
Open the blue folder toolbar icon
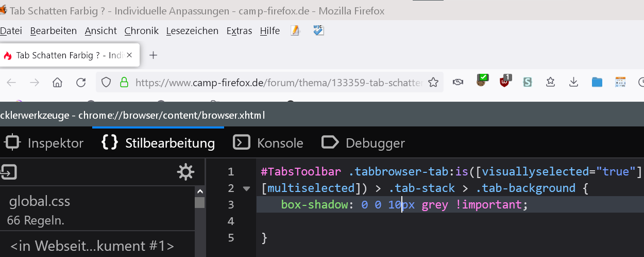(597, 82)
